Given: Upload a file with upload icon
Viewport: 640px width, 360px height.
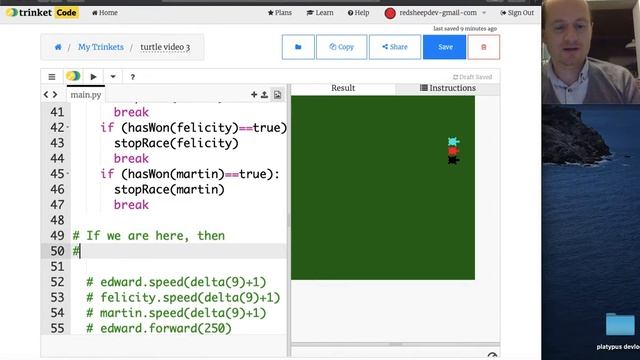Looking at the screenshot, I should click(264, 95).
